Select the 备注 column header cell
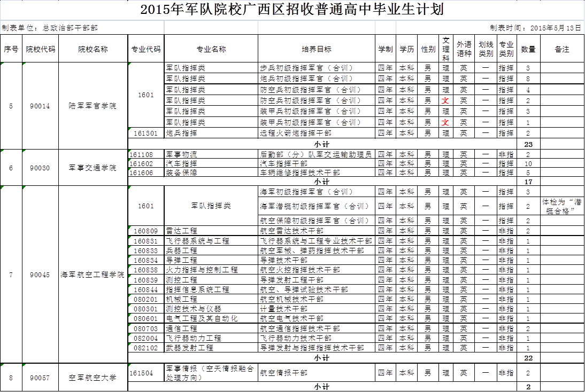The image size is (585, 392). click(562, 49)
